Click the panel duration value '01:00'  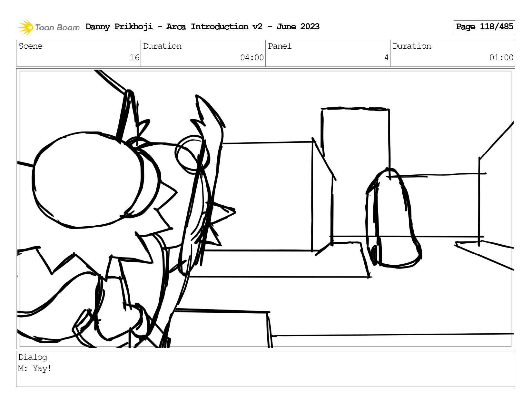click(501, 58)
